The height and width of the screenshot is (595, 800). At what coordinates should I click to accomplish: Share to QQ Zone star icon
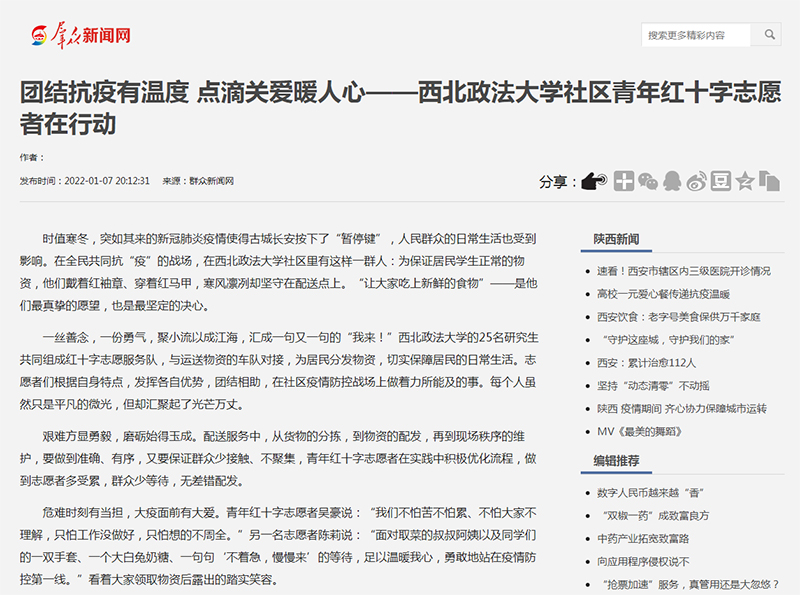tap(745, 181)
